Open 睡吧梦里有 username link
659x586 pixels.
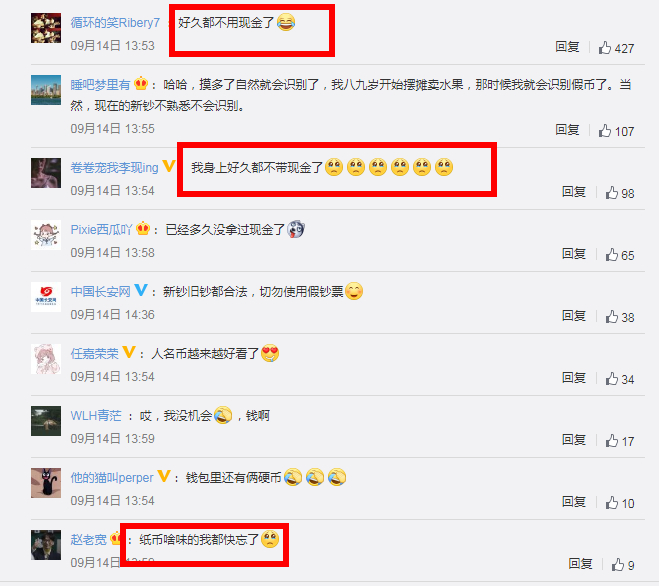pos(100,85)
